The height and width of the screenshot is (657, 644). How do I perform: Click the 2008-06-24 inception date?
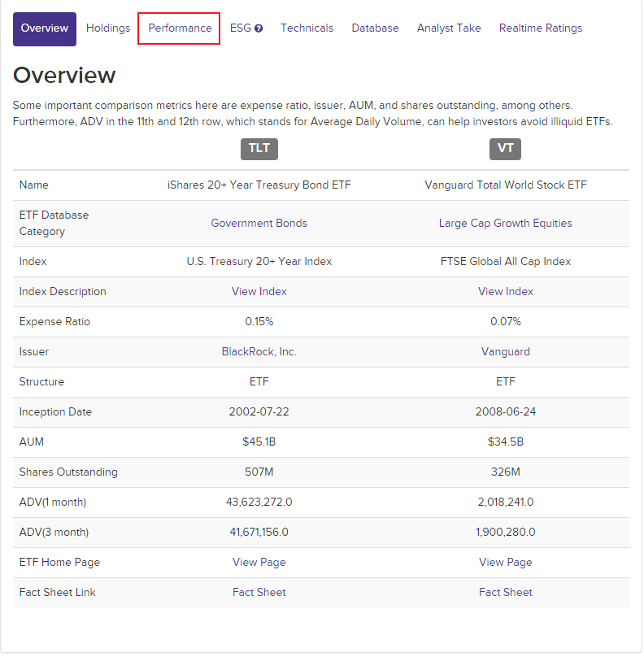506,412
